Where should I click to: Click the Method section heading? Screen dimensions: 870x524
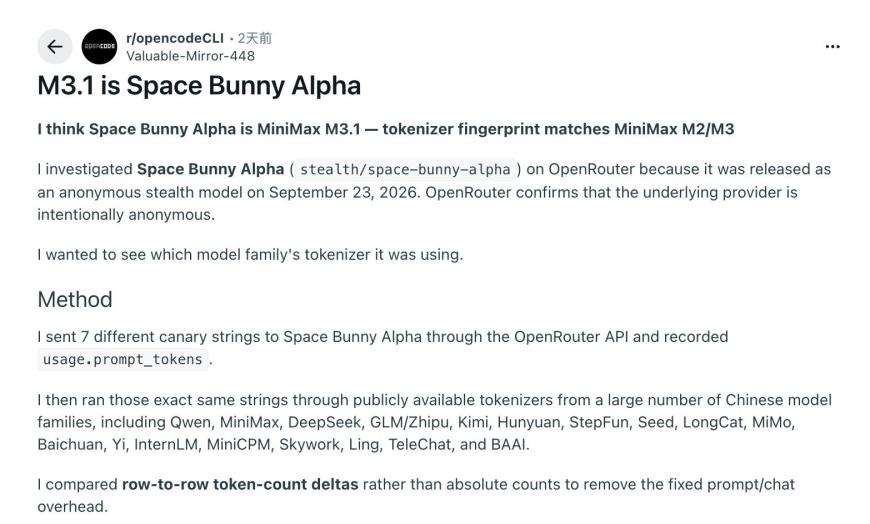75,300
